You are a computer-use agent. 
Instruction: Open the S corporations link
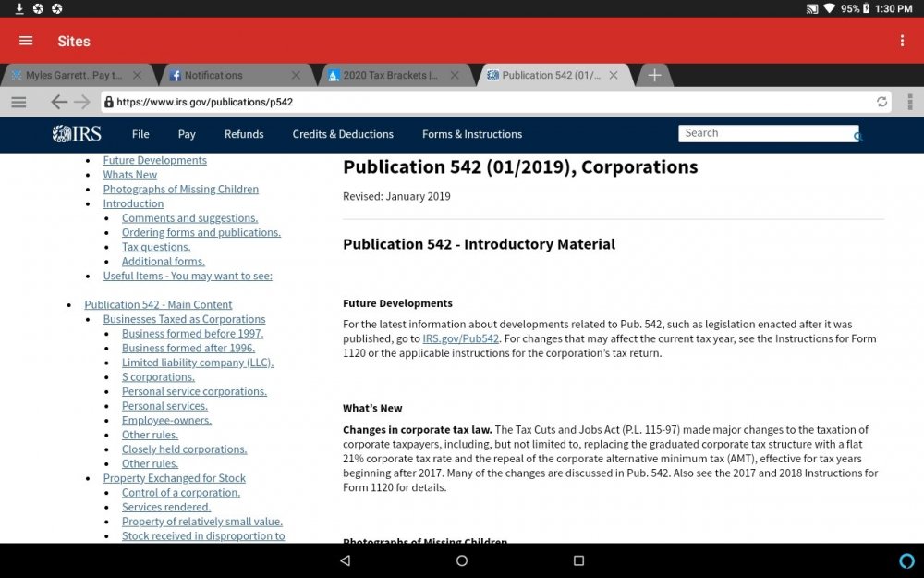pyautogui.click(x=158, y=377)
